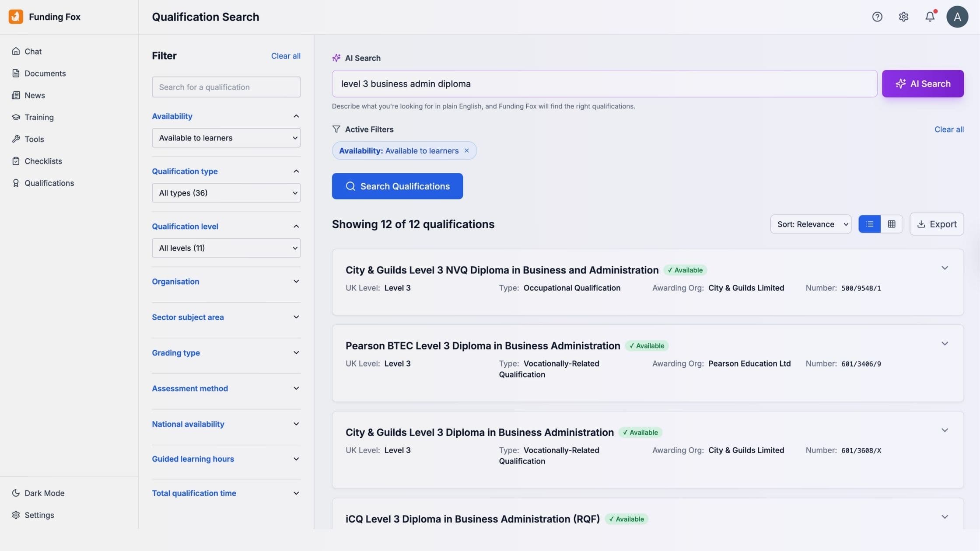Open the Sort: Relevance dropdown
The image size is (980, 551).
[811, 224]
